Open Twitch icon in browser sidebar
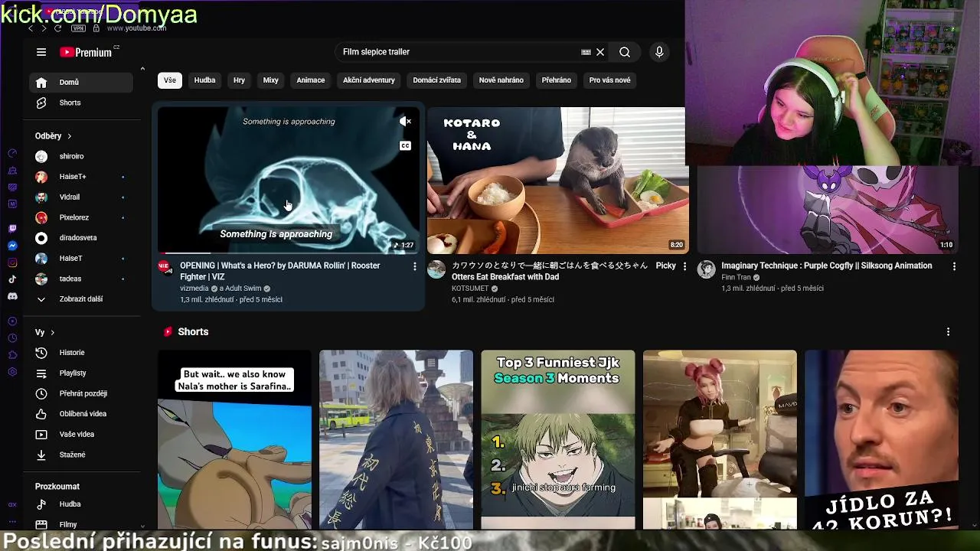This screenshot has width=980, height=551. tap(12, 229)
